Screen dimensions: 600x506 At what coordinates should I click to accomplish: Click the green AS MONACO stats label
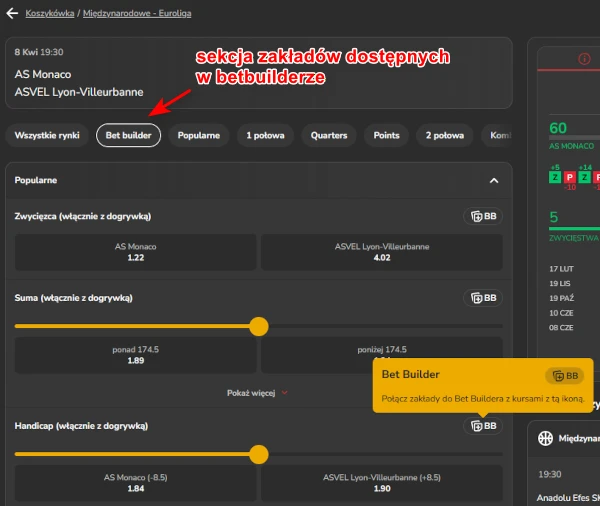572,146
